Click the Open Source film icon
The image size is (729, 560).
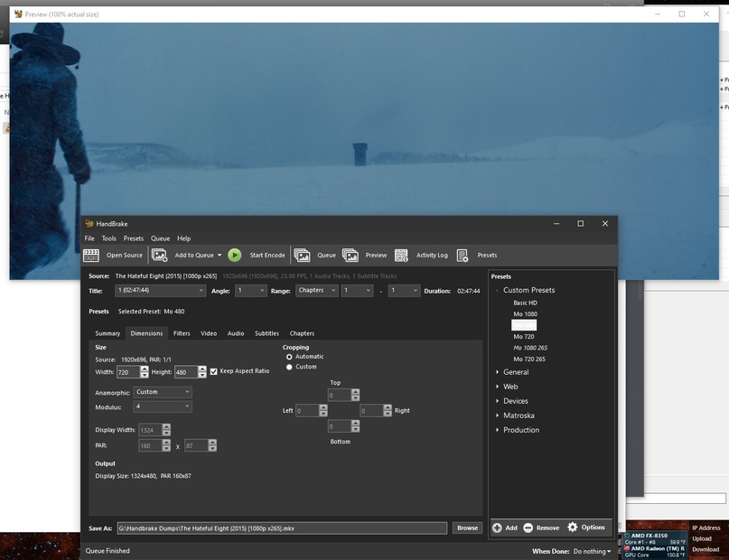pos(90,256)
